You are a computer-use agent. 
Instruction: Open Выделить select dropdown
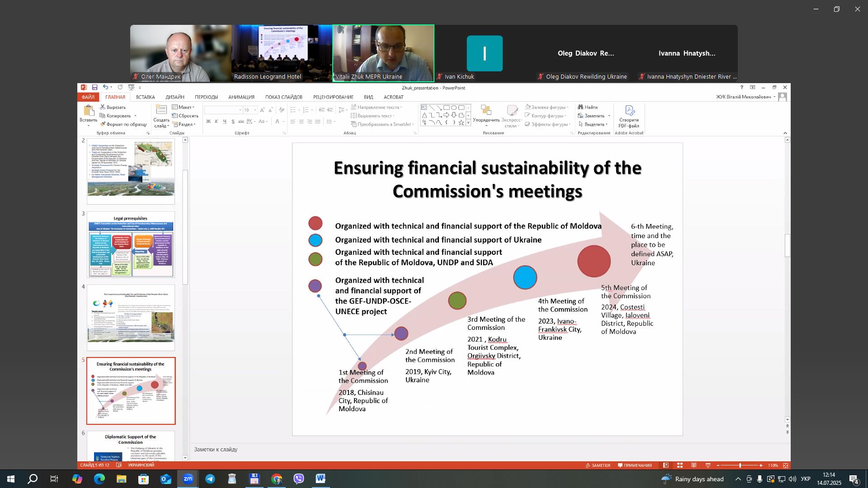tap(593, 124)
